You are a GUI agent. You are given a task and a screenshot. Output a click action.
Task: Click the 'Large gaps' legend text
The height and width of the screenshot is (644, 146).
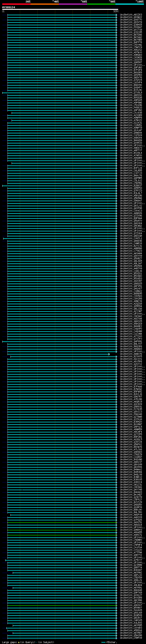point(10,642)
